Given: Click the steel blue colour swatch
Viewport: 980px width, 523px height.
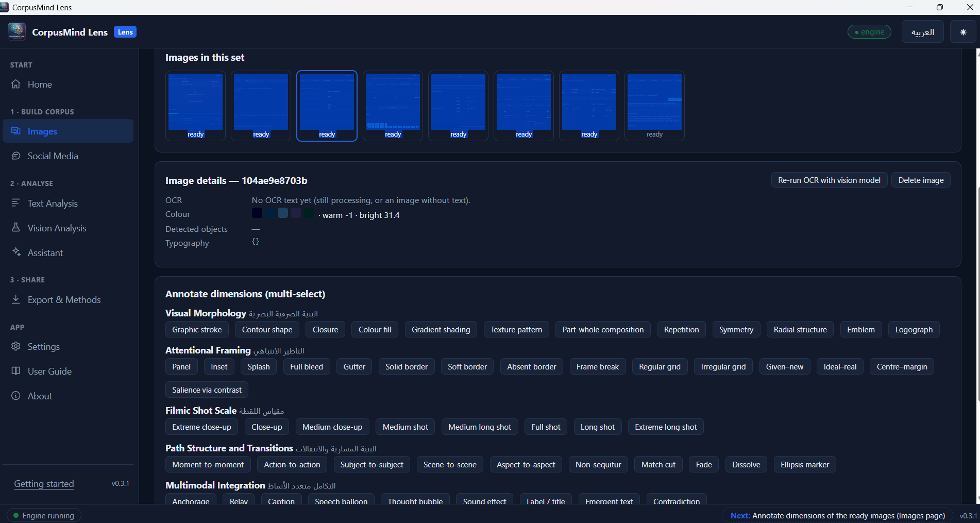Looking at the screenshot, I should click(x=283, y=213).
